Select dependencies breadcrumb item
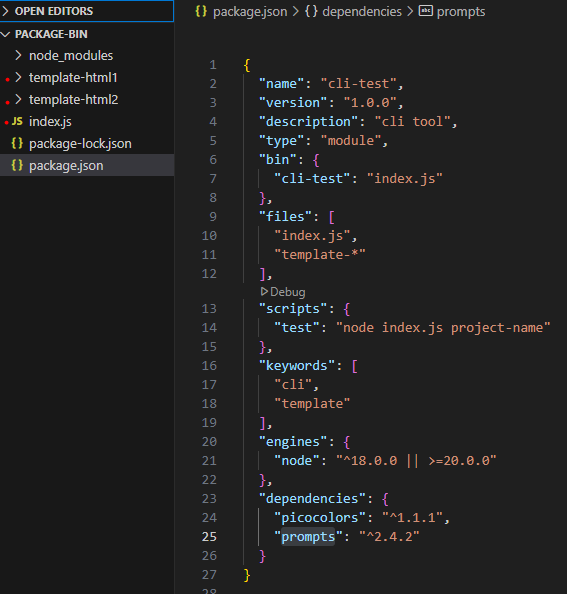The width and height of the screenshot is (567, 594). click(362, 12)
